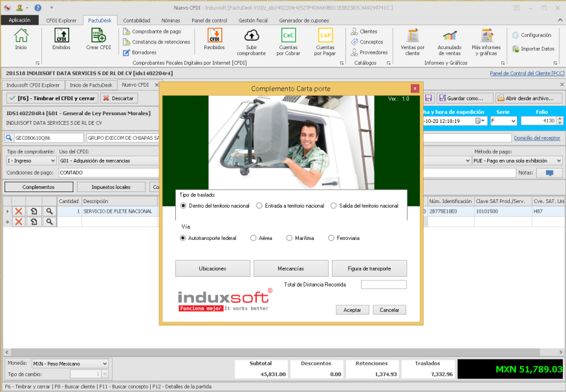Click the blue Notas comment icon
The width and height of the screenshot is (566, 392).
(549, 173)
